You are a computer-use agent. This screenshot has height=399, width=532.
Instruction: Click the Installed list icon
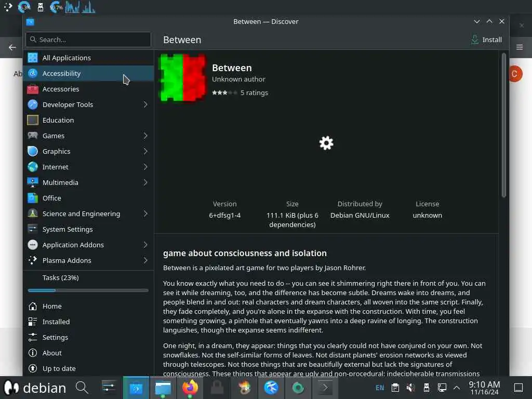(33, 322)
